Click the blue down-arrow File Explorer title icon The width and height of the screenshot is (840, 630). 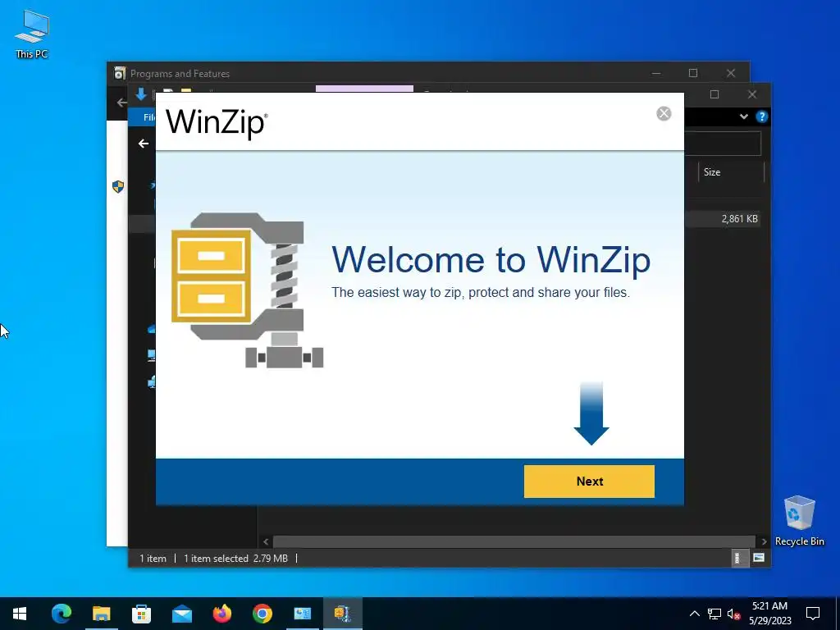[x=141, y=94]
